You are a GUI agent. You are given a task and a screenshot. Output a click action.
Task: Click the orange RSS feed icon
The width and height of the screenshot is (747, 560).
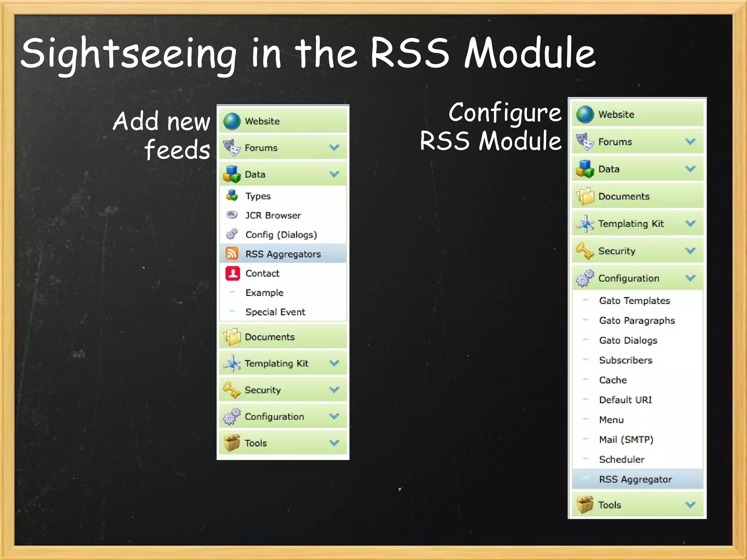[232, 253]
